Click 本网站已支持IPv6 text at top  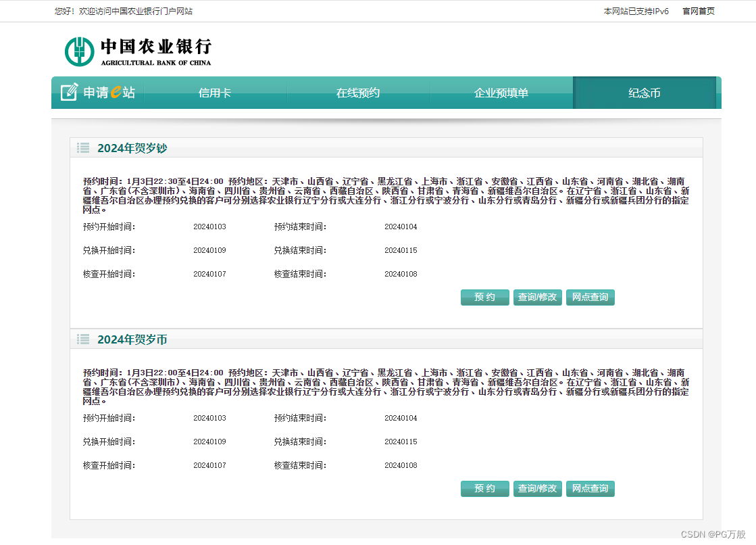click(x=636, y=11)
